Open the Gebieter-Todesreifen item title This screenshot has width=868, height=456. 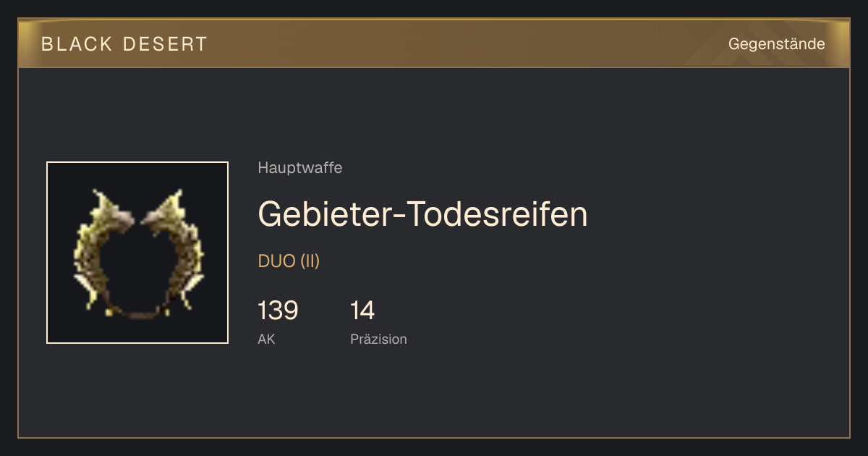pos(422,214)
